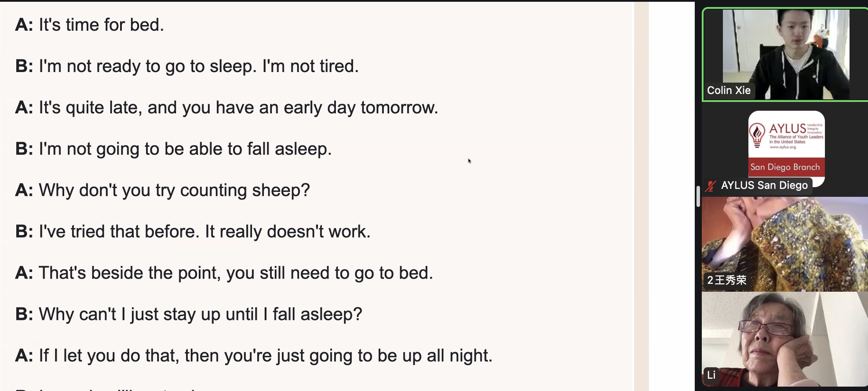
Task: Click the Li name label
Action: click(x=711, y=375)
